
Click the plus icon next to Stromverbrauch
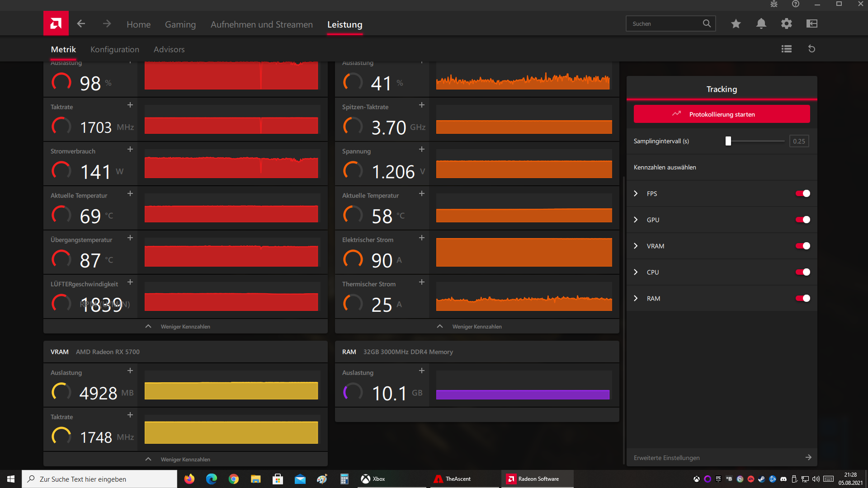point(130,149)
